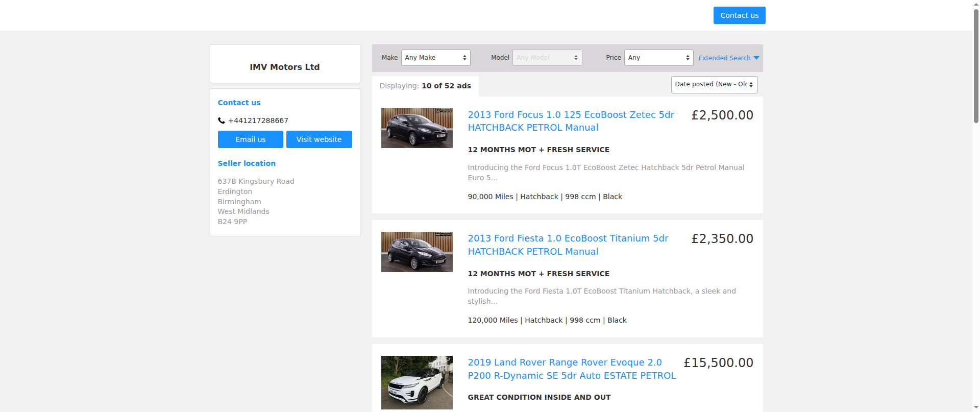980x412 pixels.
Task: Click the GREAT CONDITION INSIDE AND OUT text
Action: (x=539, y=397)
